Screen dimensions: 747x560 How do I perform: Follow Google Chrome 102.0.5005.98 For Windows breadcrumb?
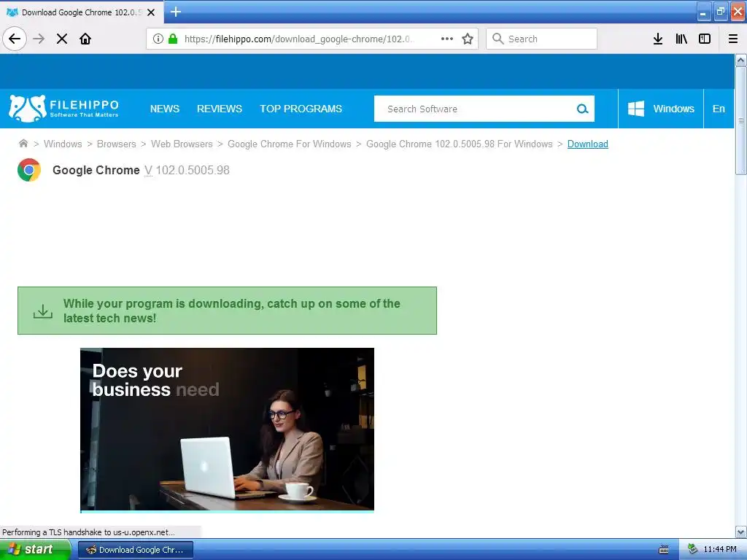pyautogui.click(x=460, y=144)
